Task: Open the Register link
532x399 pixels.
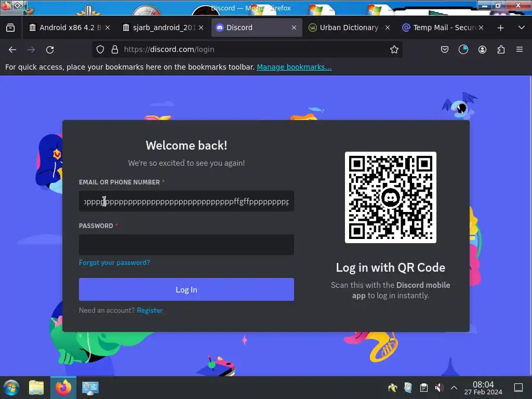Action: [x=150, y=310]
